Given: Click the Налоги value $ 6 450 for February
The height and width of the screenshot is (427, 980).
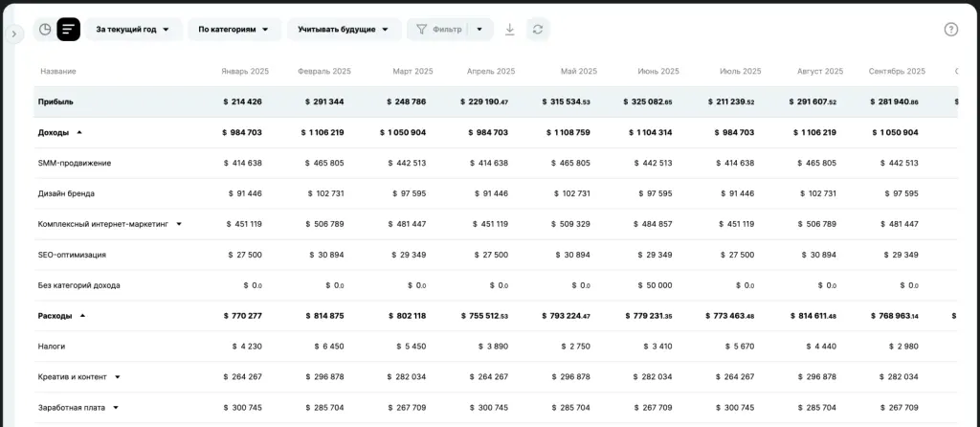Looking at the screenshot, I should (327, 347).
